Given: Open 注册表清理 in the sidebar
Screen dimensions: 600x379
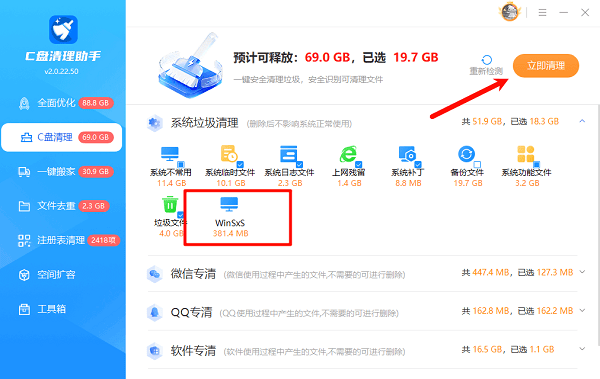Looking at the screenshot, I should tap(61, 240).
